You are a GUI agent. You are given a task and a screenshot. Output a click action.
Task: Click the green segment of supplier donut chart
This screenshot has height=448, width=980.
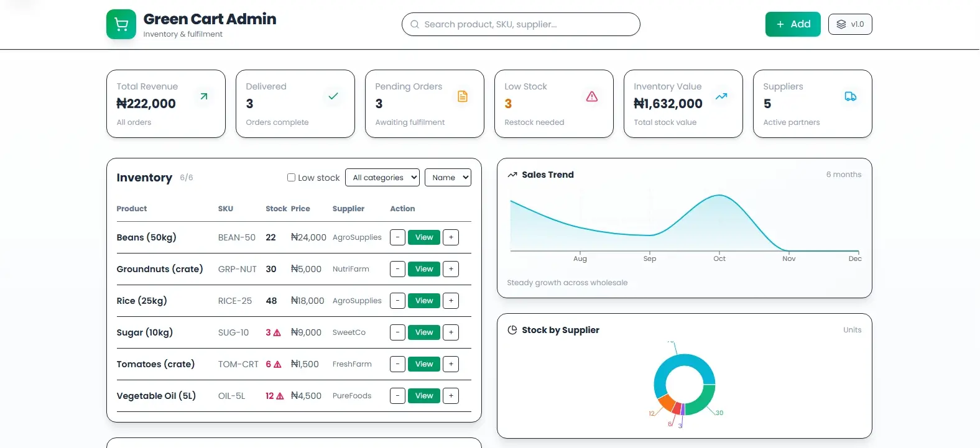point(701,403)
